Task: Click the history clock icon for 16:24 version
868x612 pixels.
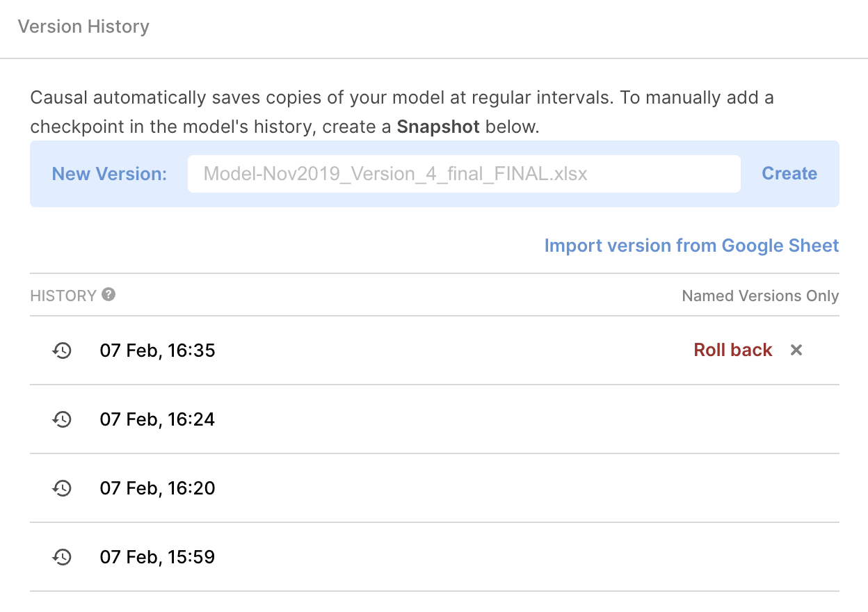Action: coord(63,419)
